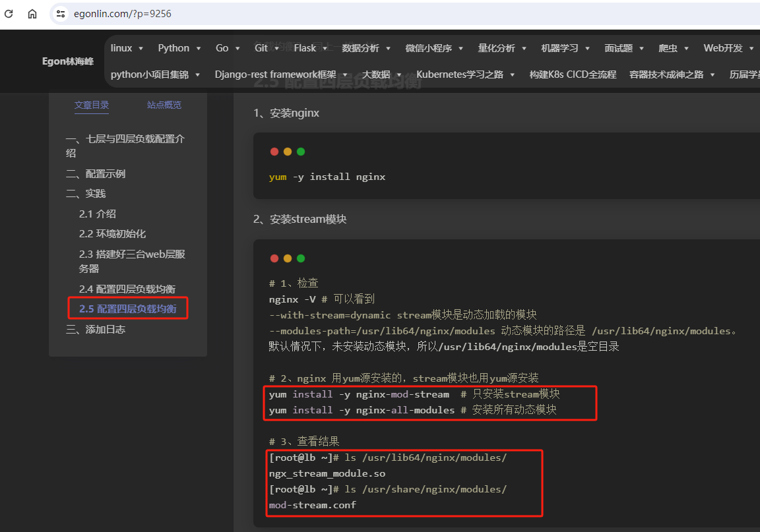Click the browser home icon

(x=32, y=14)
